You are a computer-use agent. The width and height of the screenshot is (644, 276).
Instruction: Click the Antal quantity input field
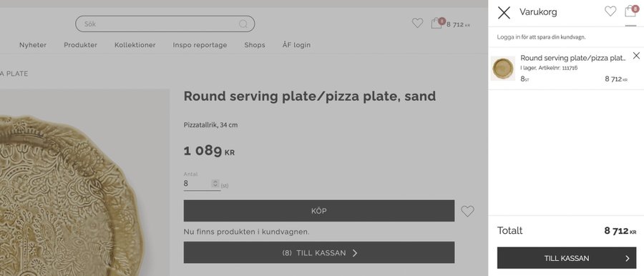[x=197, y=184]
